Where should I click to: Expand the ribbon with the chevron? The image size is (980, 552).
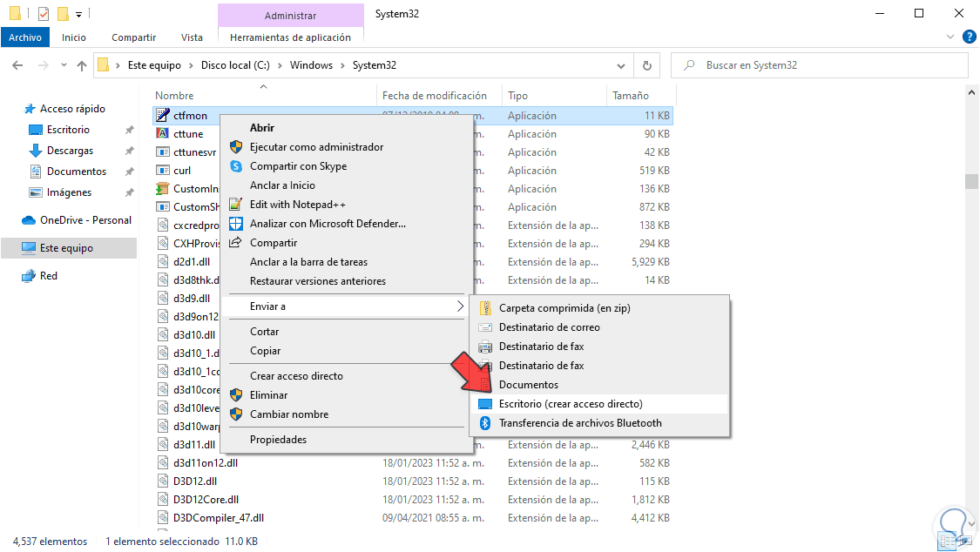pos(950,37)
